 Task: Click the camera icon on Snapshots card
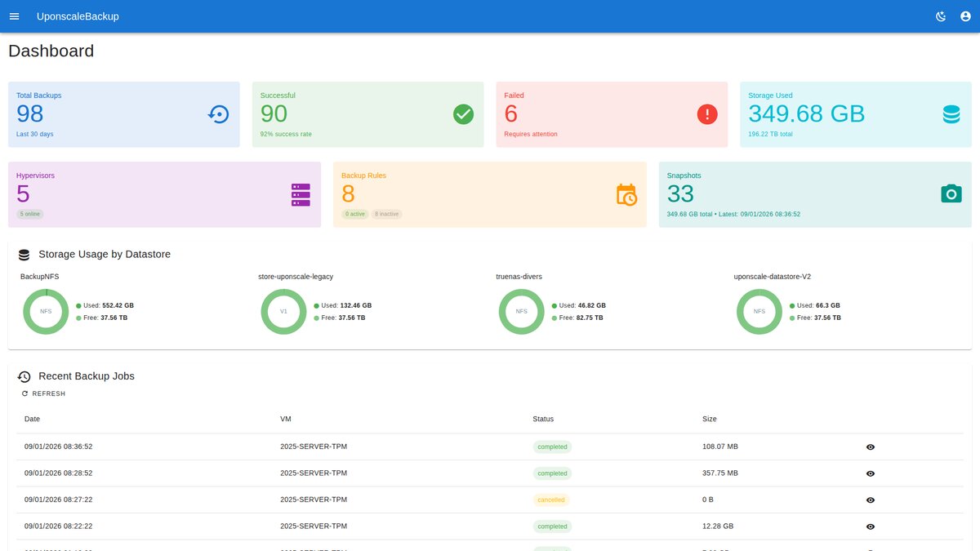click(951, 194)
